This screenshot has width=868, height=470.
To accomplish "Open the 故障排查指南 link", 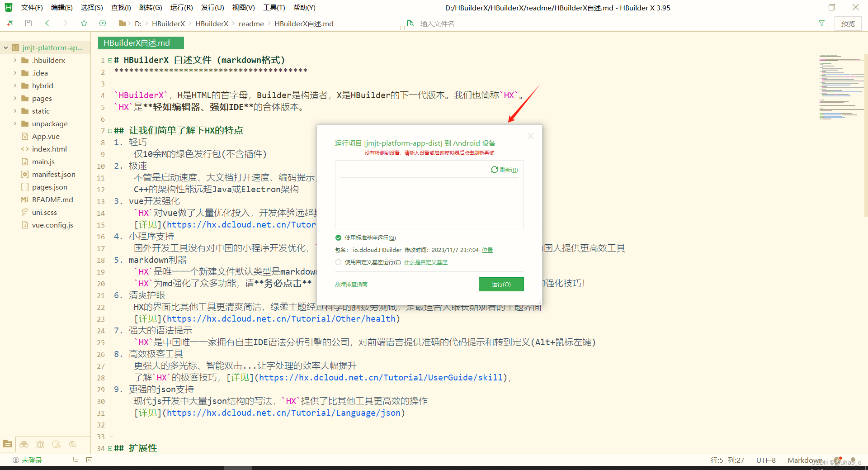I will point(351,284).
